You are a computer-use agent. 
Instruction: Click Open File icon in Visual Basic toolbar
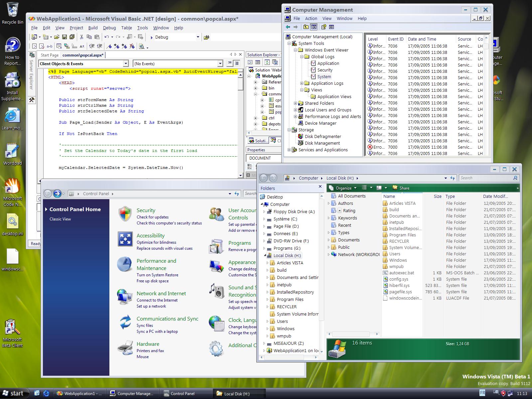coord(57,37)
